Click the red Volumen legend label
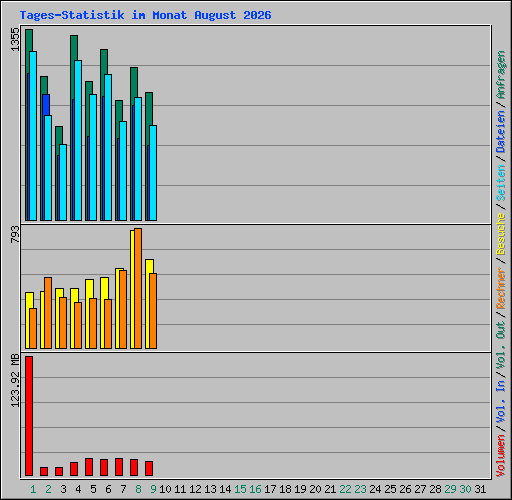This screenshot has width=512, height=500. click(x=501, y=455)
